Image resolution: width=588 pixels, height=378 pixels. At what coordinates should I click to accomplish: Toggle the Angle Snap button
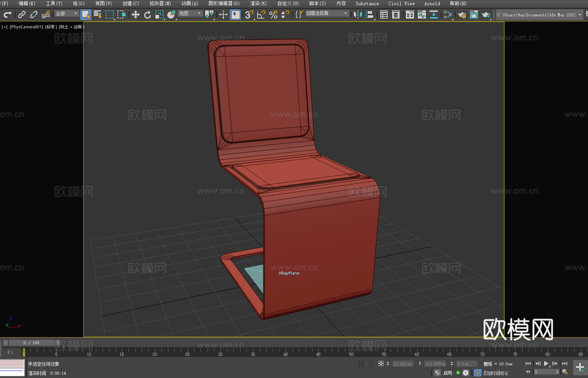tap(261, 14)
